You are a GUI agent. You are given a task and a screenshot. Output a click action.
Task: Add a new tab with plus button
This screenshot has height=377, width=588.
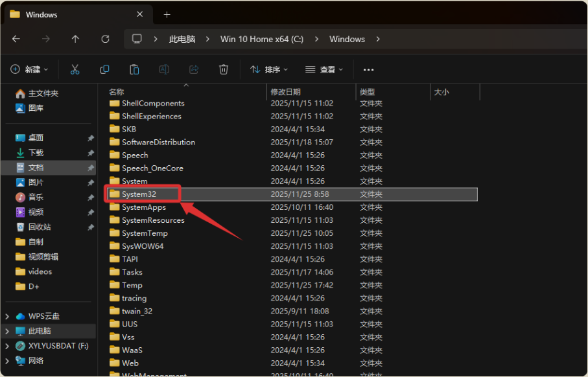click(167, 14)
